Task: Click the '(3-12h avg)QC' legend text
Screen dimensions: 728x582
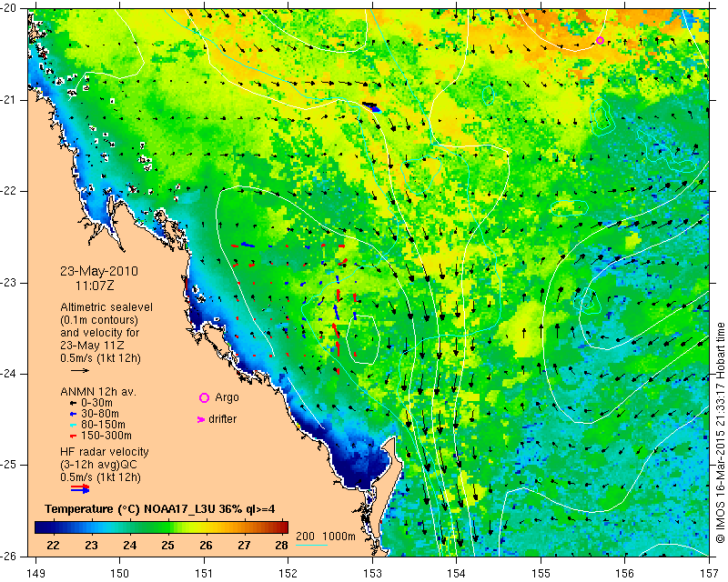Action: (98, 465)
